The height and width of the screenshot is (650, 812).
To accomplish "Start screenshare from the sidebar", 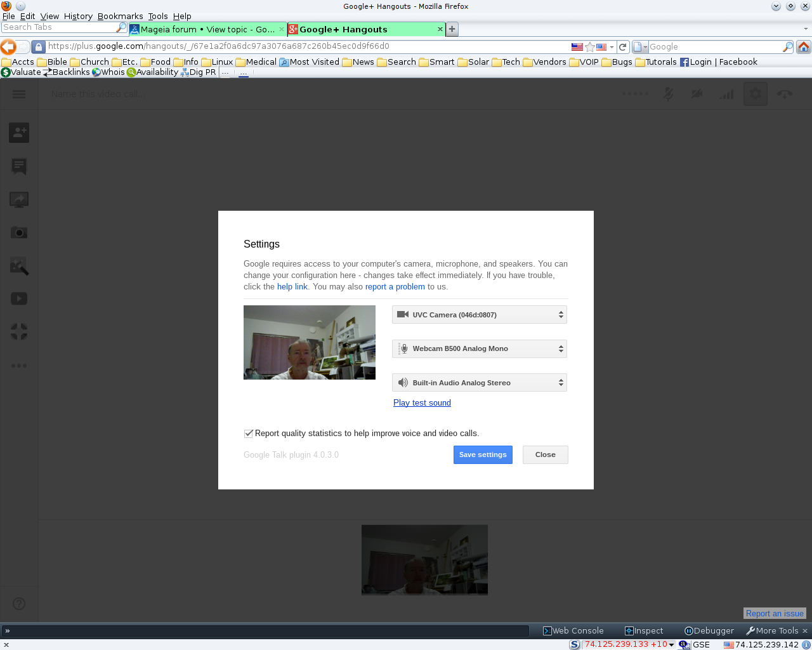I will [x=19, y=199].
